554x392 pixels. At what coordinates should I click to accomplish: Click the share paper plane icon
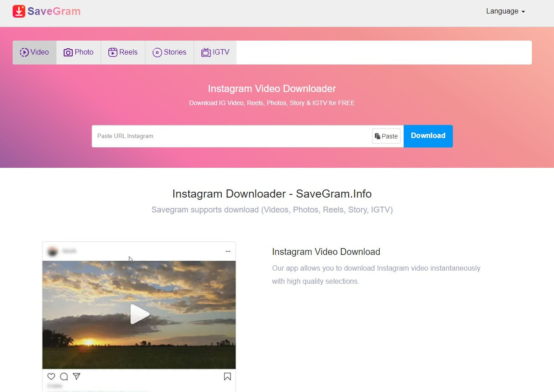77,376
